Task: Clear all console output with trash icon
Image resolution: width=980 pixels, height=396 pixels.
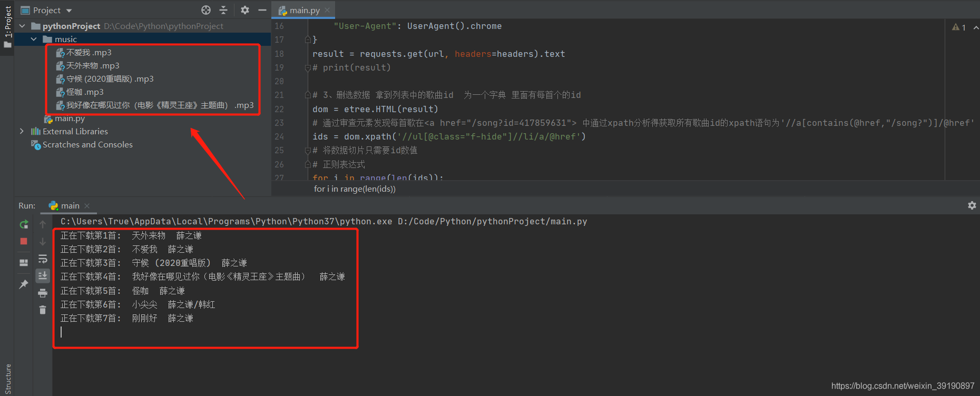Action: pos(43,310)
